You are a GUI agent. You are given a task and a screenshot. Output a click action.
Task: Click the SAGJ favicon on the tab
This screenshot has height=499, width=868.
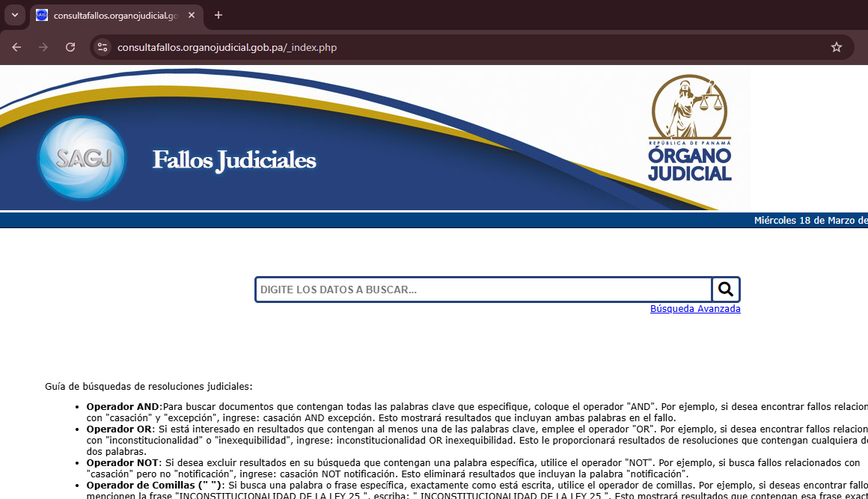(x=42, y=15)
